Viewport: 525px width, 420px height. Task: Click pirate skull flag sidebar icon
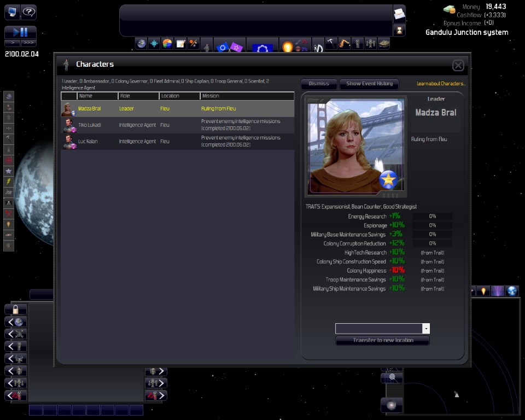9,203
